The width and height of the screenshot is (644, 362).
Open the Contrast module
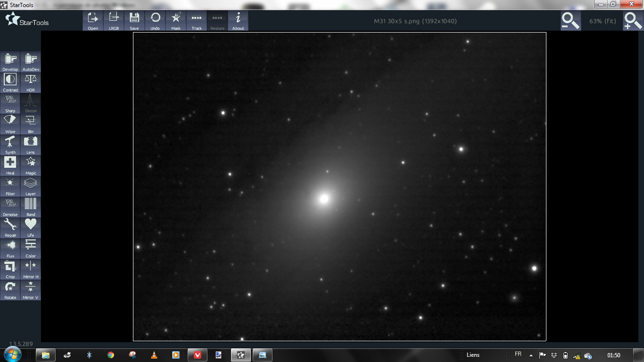tap(10, 82)
